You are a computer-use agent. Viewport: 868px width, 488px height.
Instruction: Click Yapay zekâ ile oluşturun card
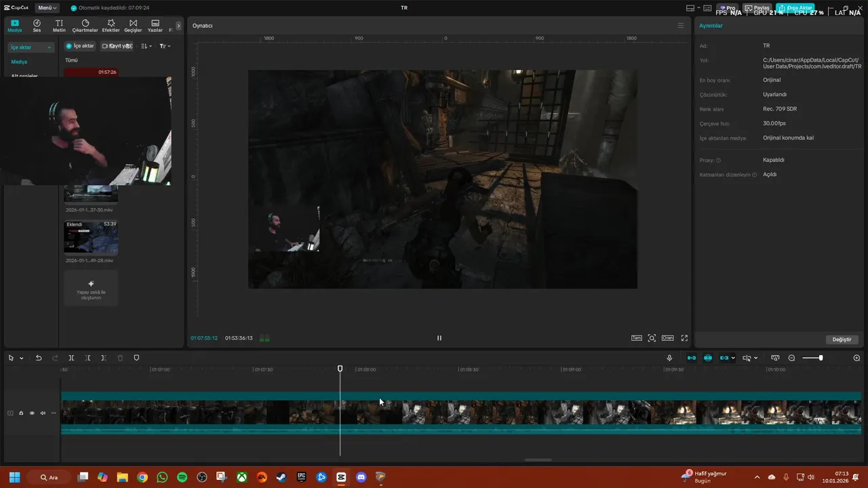pos(91,288)
